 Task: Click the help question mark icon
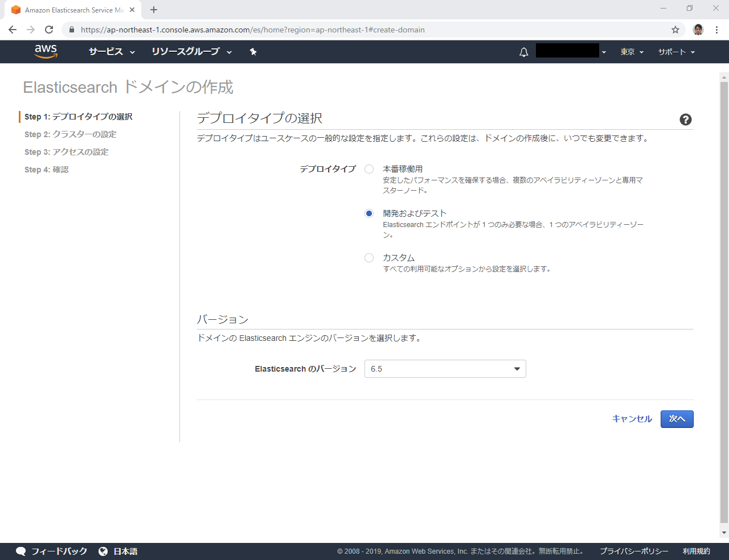point(686,120)
